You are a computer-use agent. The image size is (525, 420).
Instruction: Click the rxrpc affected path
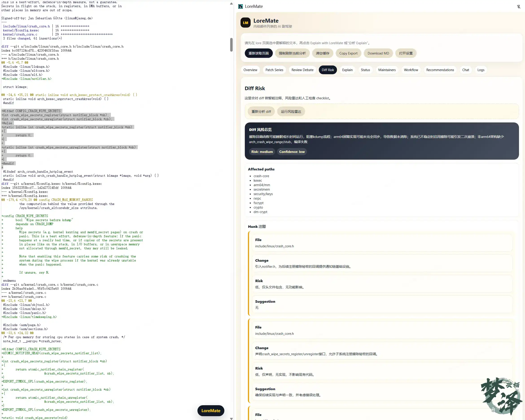[257, 198]
